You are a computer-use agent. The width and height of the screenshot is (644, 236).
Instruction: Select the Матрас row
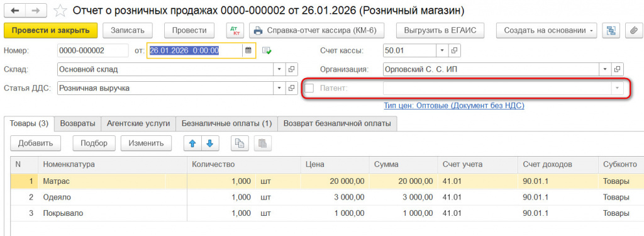(327, 181)
